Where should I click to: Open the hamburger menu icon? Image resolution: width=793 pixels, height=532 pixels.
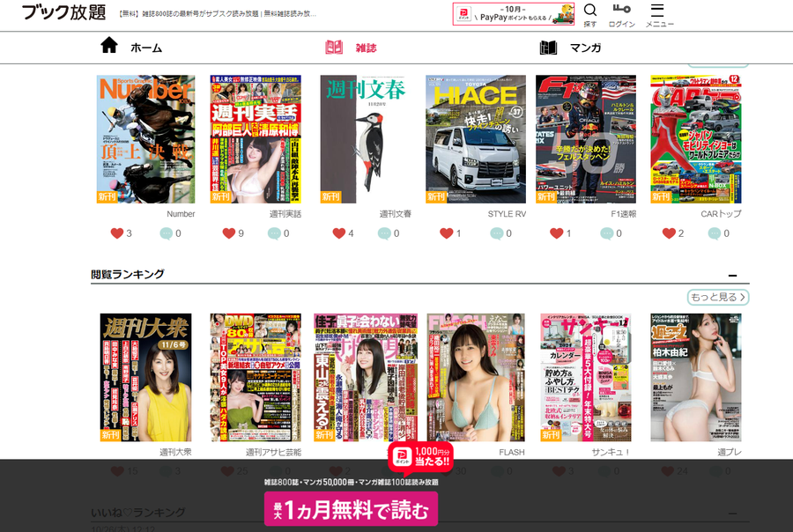(657, 10)
